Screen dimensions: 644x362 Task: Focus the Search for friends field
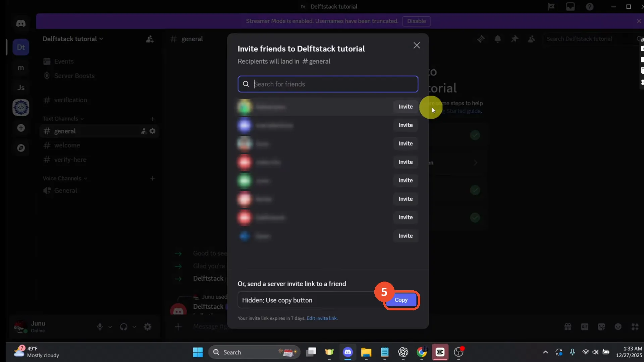point(328,84)
